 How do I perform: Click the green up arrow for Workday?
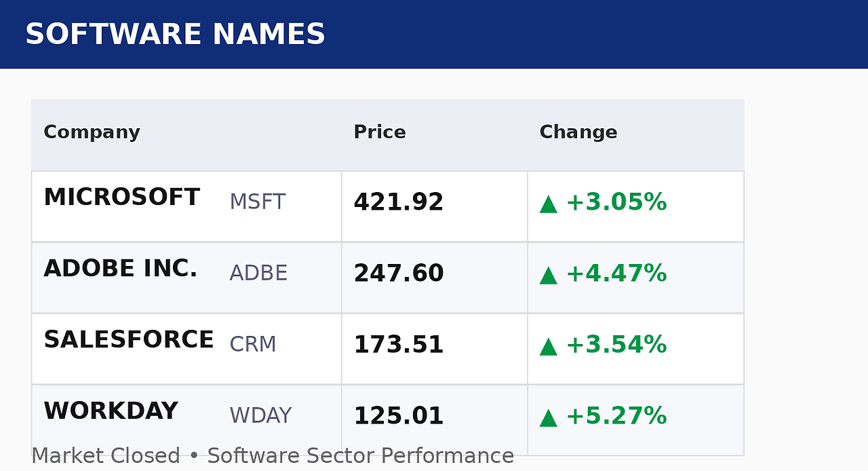tap(548, 417)
